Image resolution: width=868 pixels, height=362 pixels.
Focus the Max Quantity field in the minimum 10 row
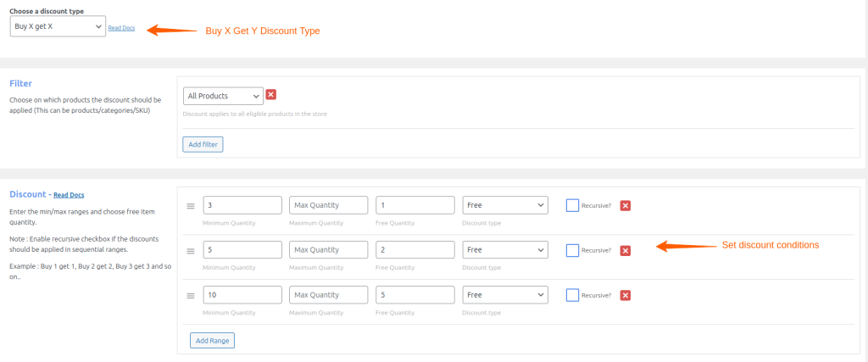click(329, 294)
